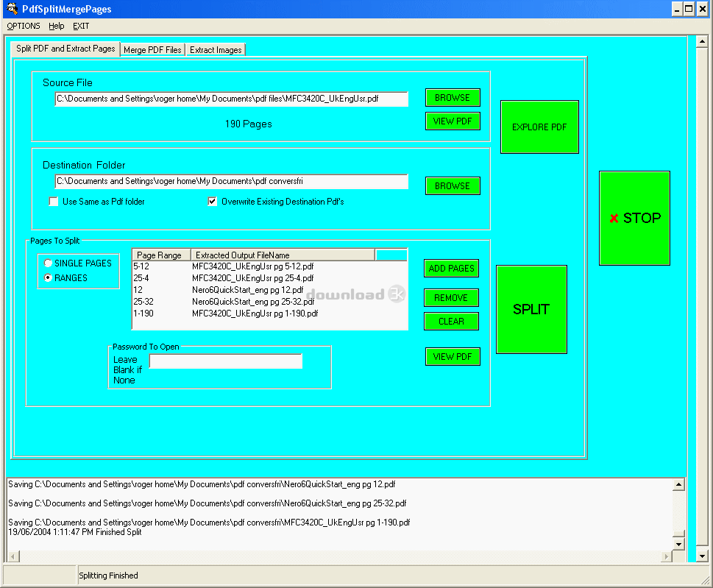Click the Splitting Finished status bar text
The width and height of the screenshot is (713, 588).
108,575
